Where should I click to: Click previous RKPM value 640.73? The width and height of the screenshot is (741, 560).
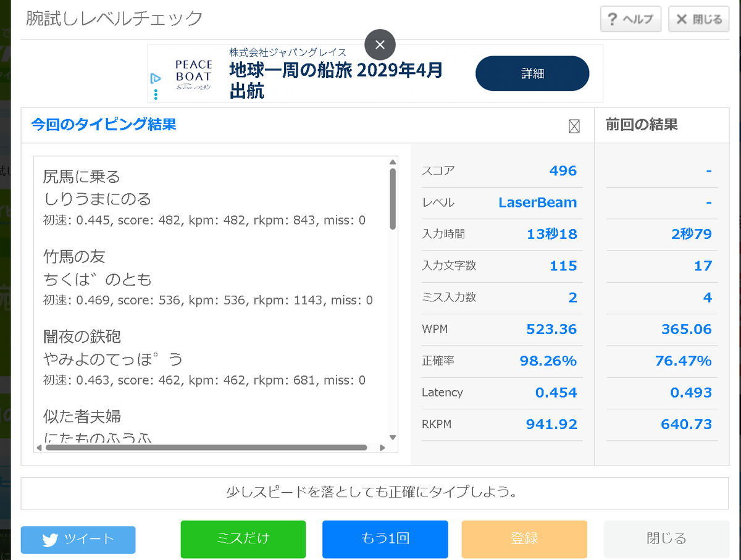[x=687, y=425]
